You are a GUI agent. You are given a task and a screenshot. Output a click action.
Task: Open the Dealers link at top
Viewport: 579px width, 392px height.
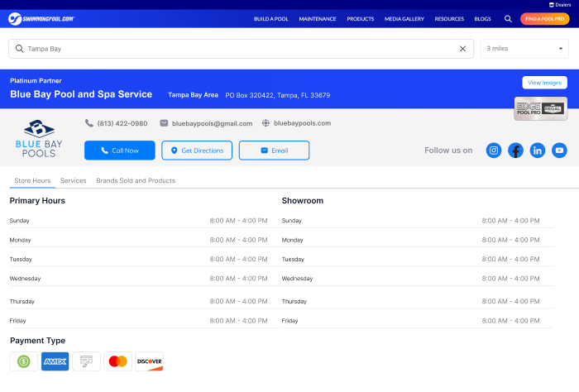(560, 5)
